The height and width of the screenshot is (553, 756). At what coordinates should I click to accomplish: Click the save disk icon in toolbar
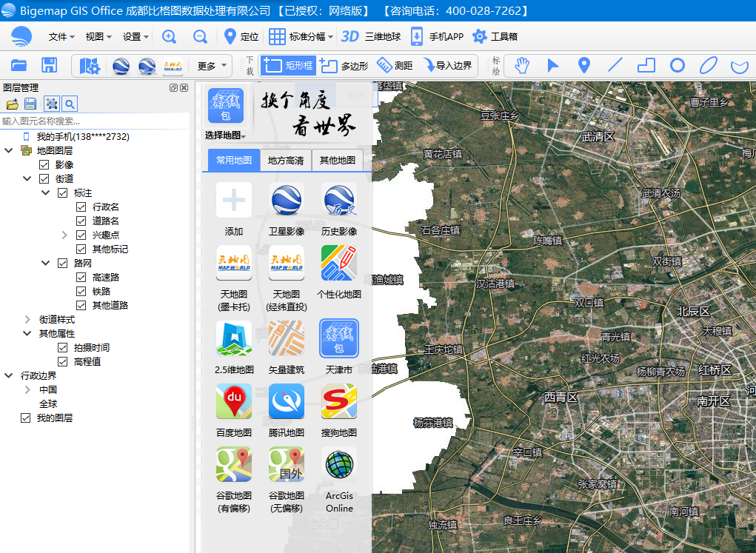(x=49, y=65)
